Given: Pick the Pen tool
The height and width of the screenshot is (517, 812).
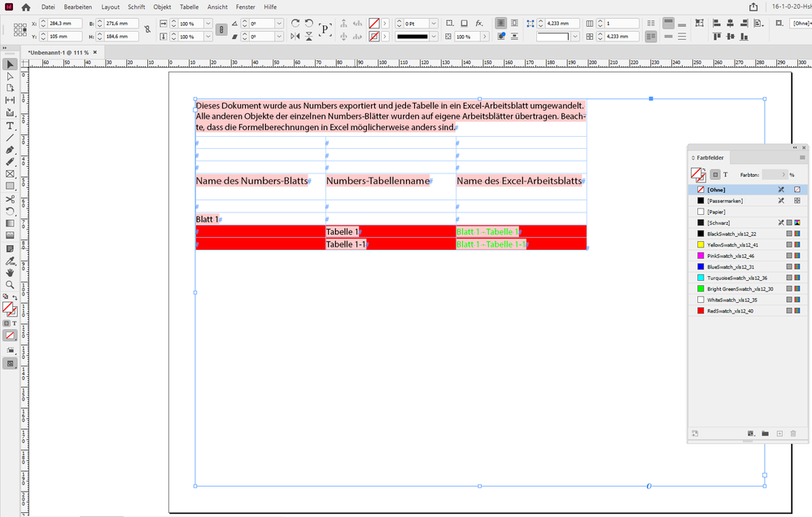Looking at the screenshot, I should point(10,150).
